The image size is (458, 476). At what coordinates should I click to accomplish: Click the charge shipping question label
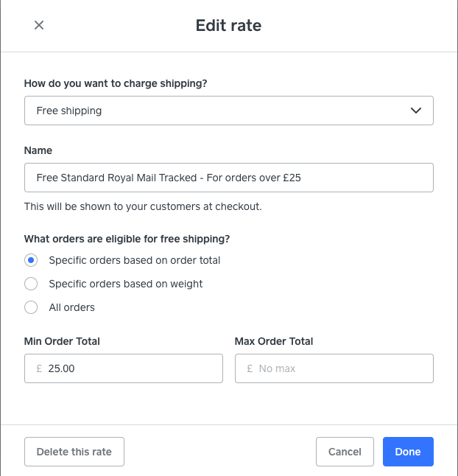pyautogui.click(x=116, y=83)
